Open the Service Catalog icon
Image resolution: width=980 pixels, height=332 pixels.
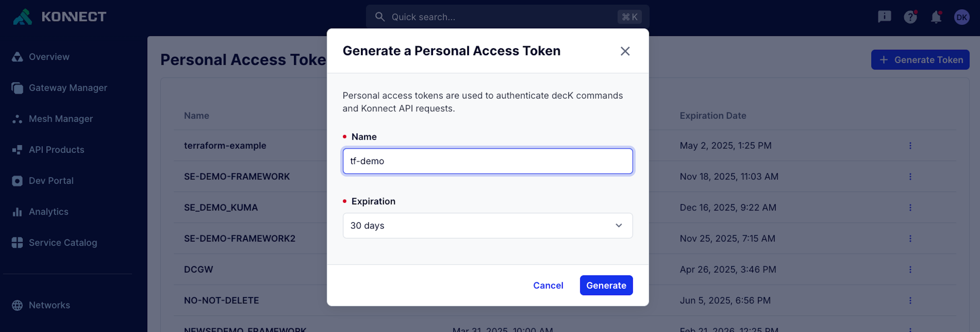(17, 243)
